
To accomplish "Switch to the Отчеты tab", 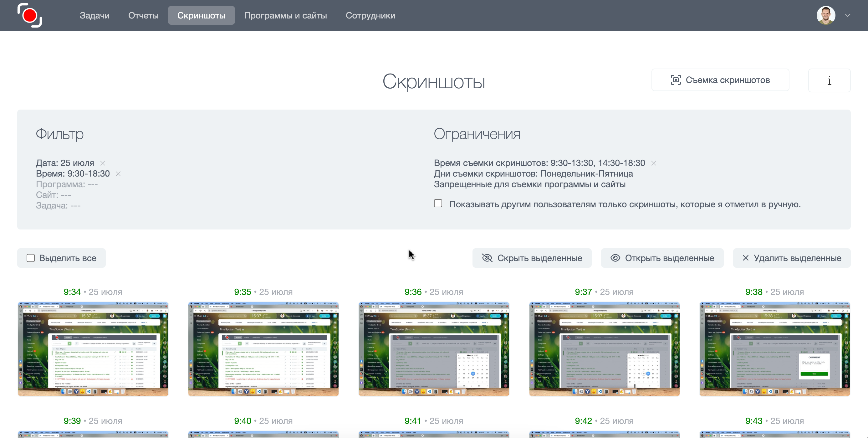I will (143, 16).
